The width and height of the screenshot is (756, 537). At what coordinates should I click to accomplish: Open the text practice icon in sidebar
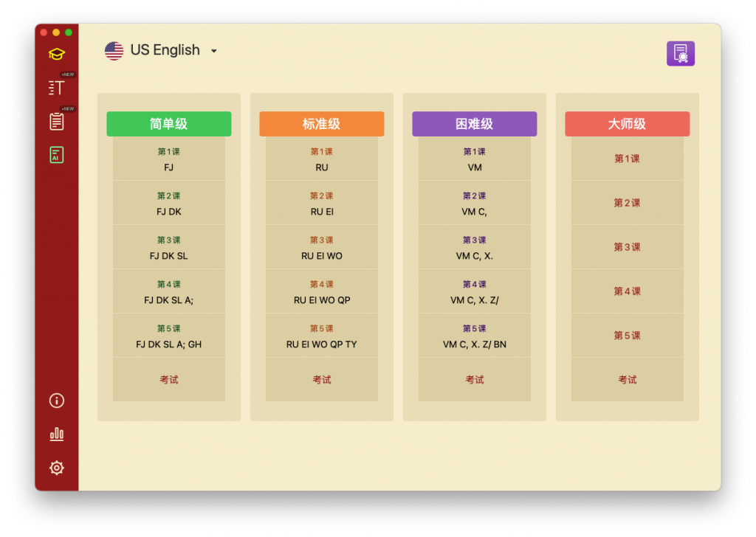coord(56,88)
